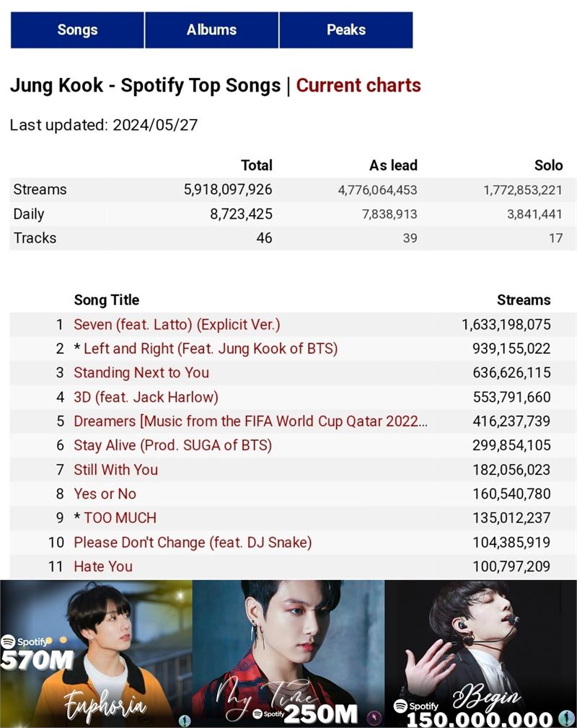Screen dimensions: 577x728
Task: Select Please Don't Change song link
Action: click(193, 543)
